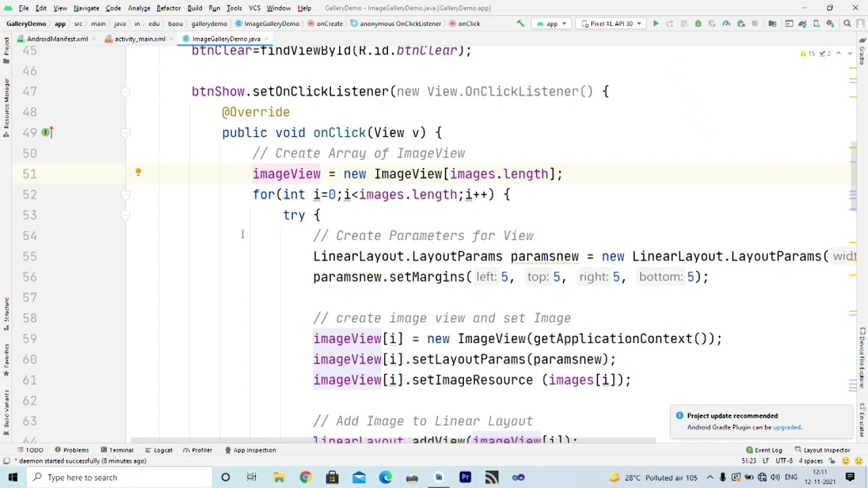Viewport: 868px width, 488px height.
Task: Click the yellow warnings count indicator
Action: [x=808, y=54]
